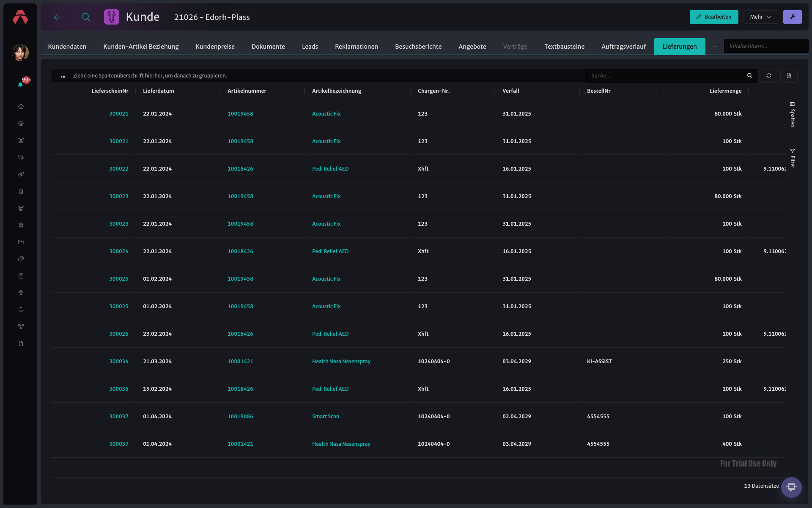Switch to the Besuchsberichte tab

418,47
